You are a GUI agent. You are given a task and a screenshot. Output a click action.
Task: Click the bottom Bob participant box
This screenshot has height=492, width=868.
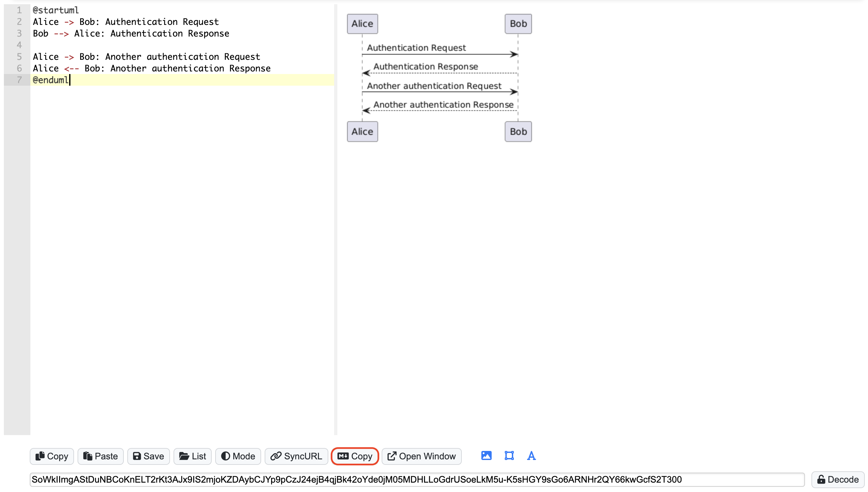tap(518, 132)
